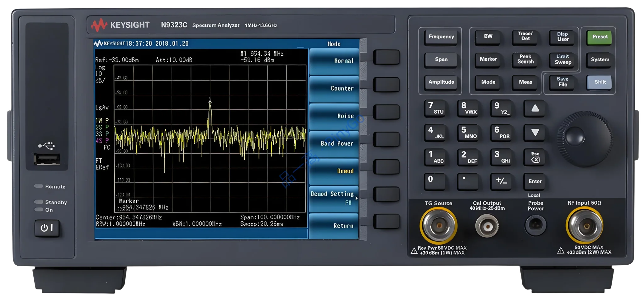
Task: Expand the Demod Setting FM submenu
Action: pos(334,199)
